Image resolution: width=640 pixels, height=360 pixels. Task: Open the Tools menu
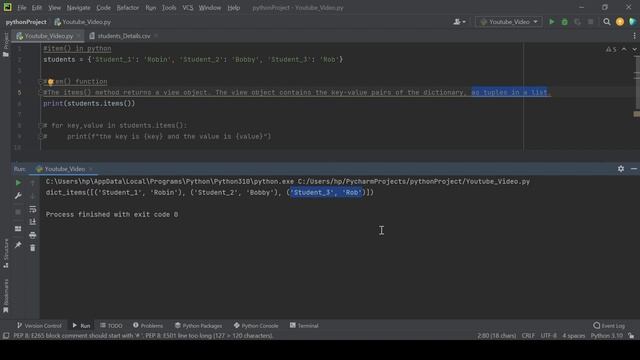click(x=169, y=8)
